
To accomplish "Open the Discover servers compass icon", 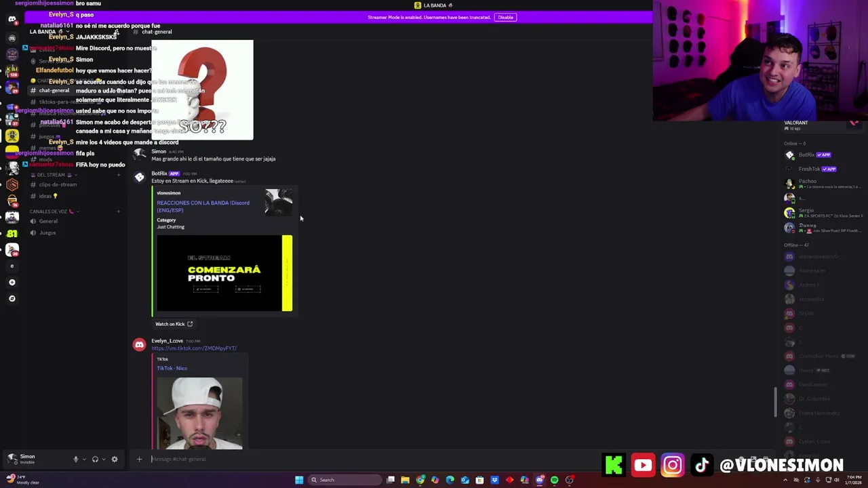I will (12, 298).
